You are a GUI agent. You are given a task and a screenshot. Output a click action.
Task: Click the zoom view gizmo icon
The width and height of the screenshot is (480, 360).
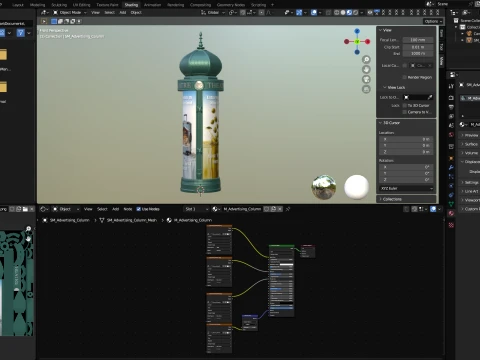(x=366, y=59)
